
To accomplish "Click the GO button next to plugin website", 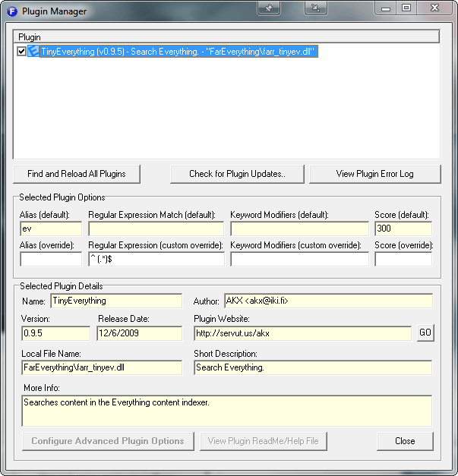I will [x=425, y=333].
